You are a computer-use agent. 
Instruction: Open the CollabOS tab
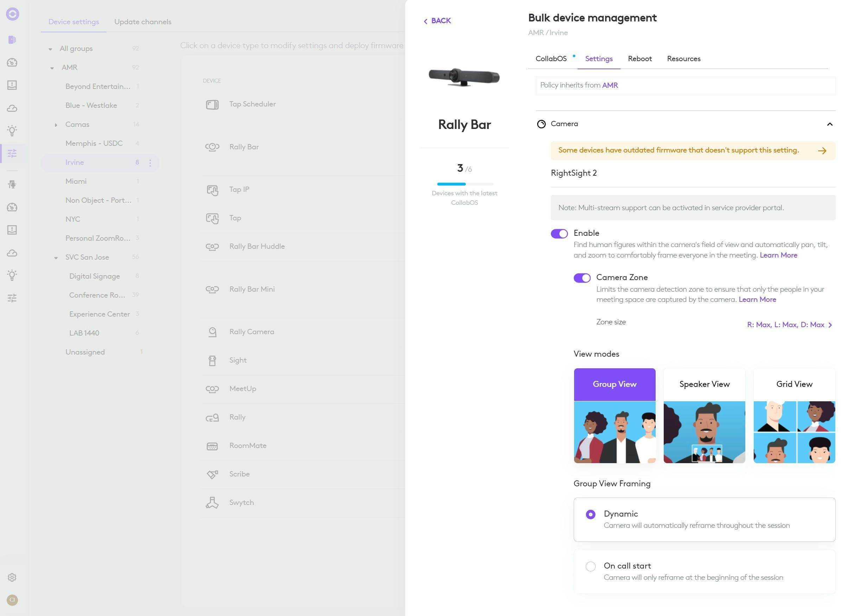coord(551,59)
